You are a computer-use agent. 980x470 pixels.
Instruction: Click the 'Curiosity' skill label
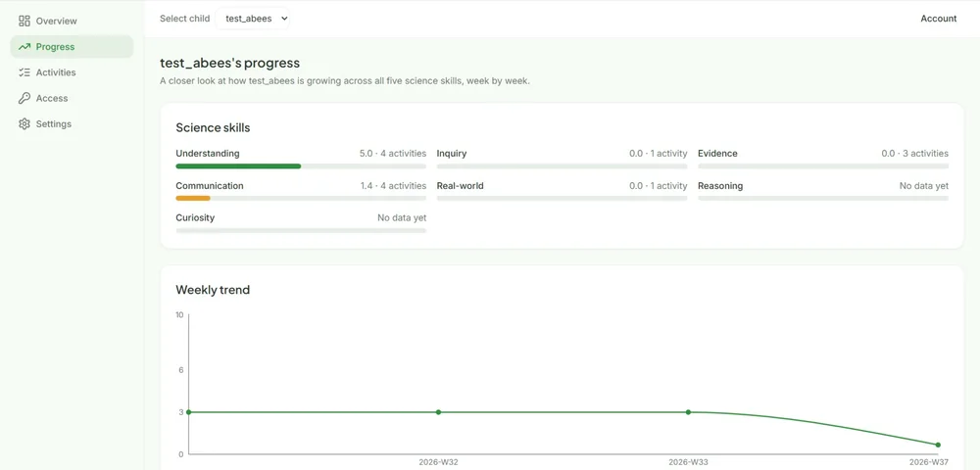click(195, 217)
